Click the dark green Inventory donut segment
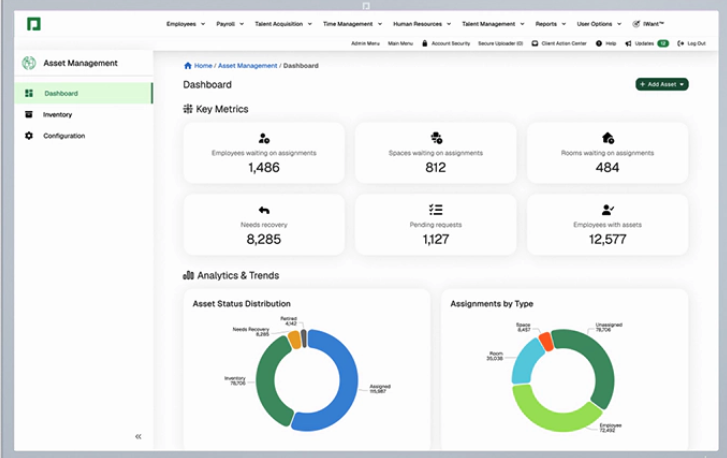 [x=267, y=380]
